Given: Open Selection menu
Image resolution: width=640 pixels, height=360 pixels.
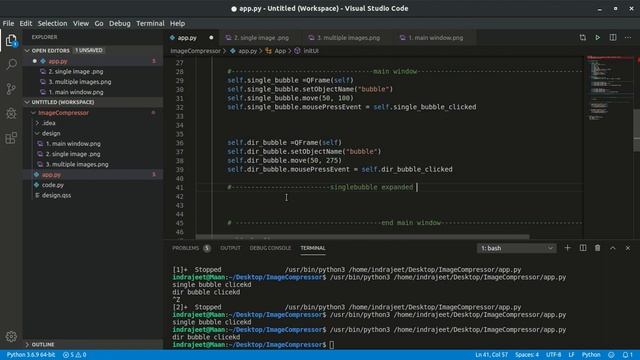Looking at the screenshot, I should [x=53, y=23].
